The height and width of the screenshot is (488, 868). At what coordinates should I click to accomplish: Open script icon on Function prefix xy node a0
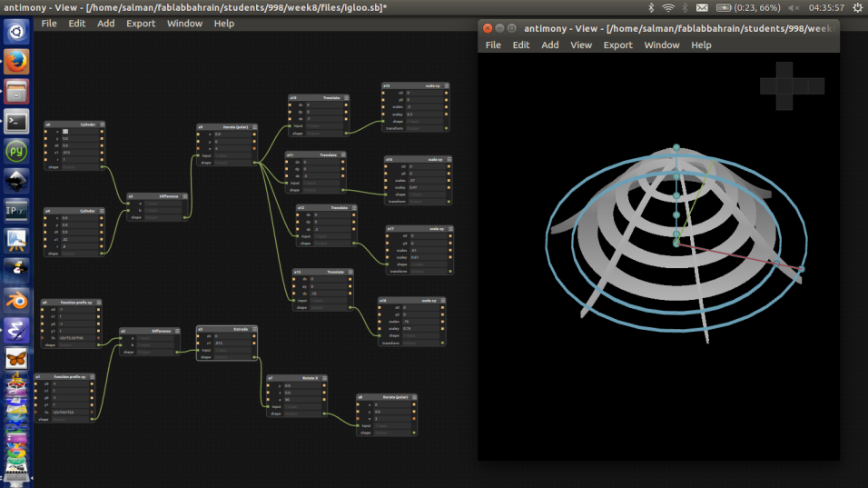pos(99,303)
